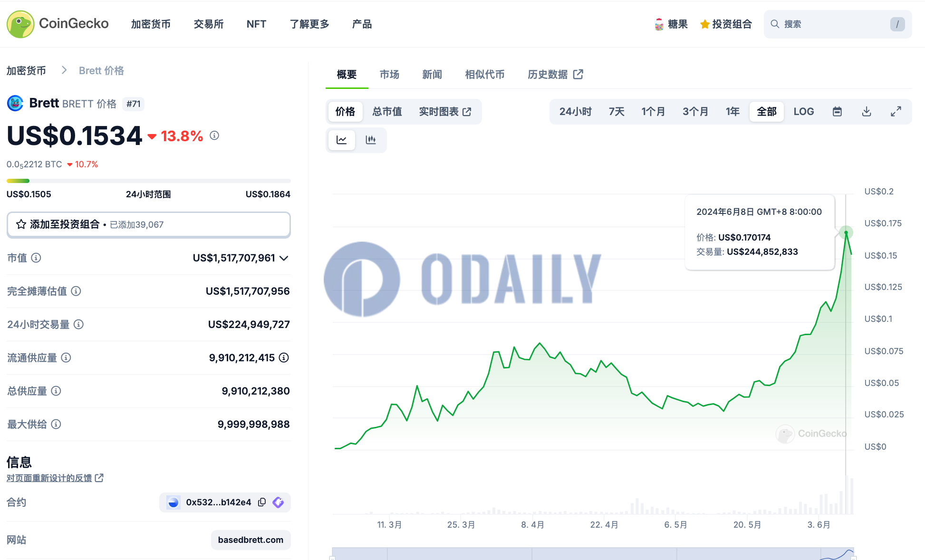925x560 pixels.
Task: Click 添加至投资组合 button
Action: point(149,224)
